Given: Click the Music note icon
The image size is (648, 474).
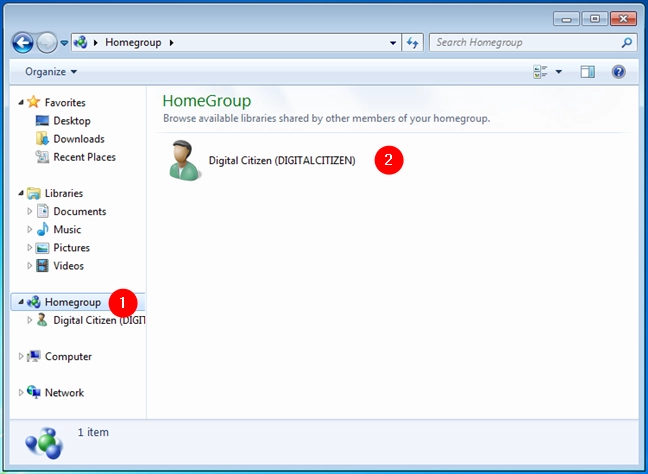Looking at the screenshot, I should tap(43, 229).
